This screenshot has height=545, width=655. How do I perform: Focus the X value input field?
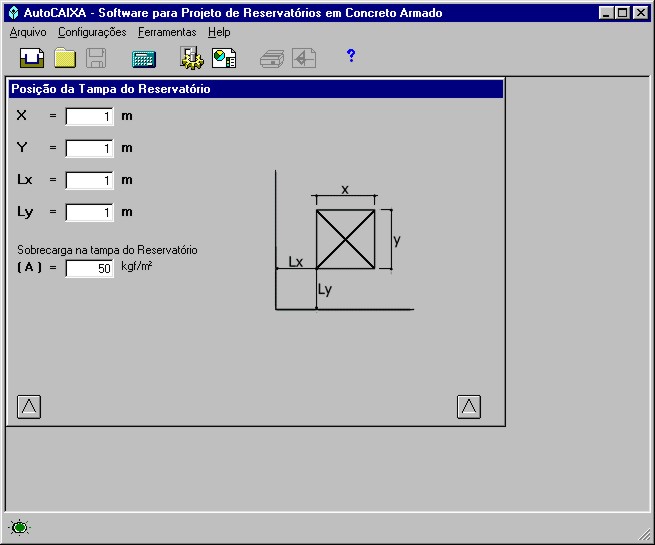coord(89,117)
